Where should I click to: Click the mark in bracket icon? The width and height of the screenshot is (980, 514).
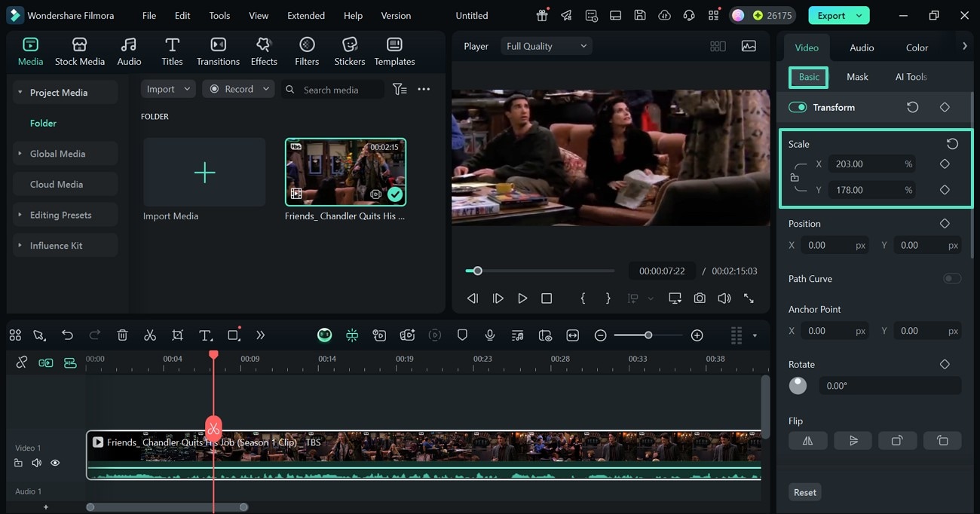583,298
